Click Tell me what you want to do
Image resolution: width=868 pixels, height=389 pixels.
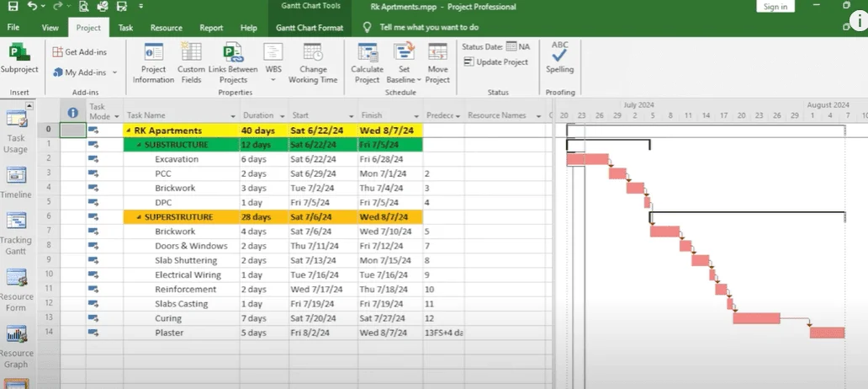429,27
